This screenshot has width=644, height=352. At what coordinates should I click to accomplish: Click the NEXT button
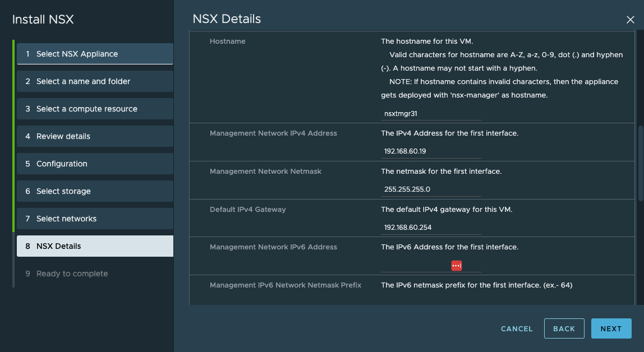pyautogui.click(x=611, y=328)
